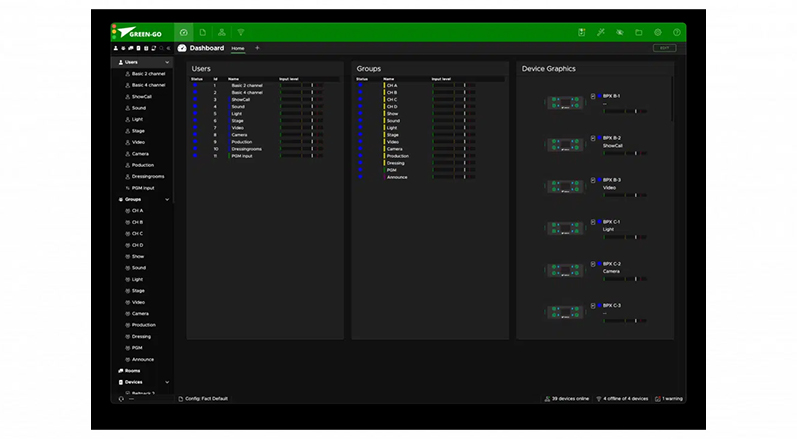Screen dimensions: 797x439
Task: Collapse the Groups section in the sidebar
Action: coord(167,200)
